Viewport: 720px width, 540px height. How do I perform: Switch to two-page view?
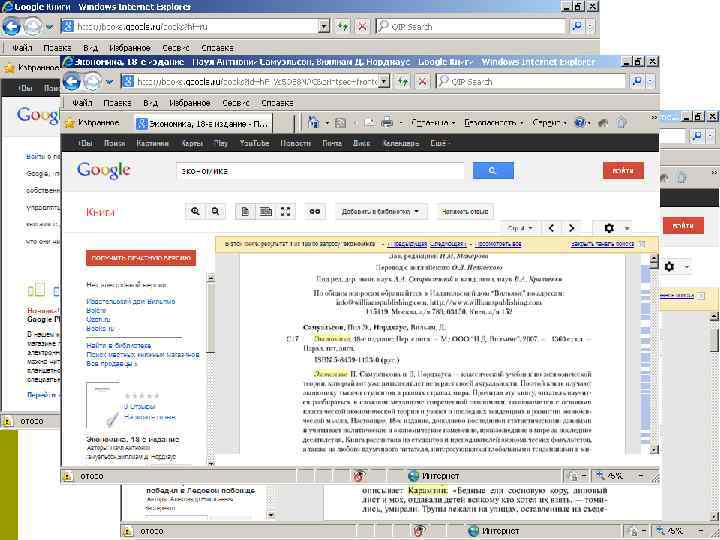point(265,212)
